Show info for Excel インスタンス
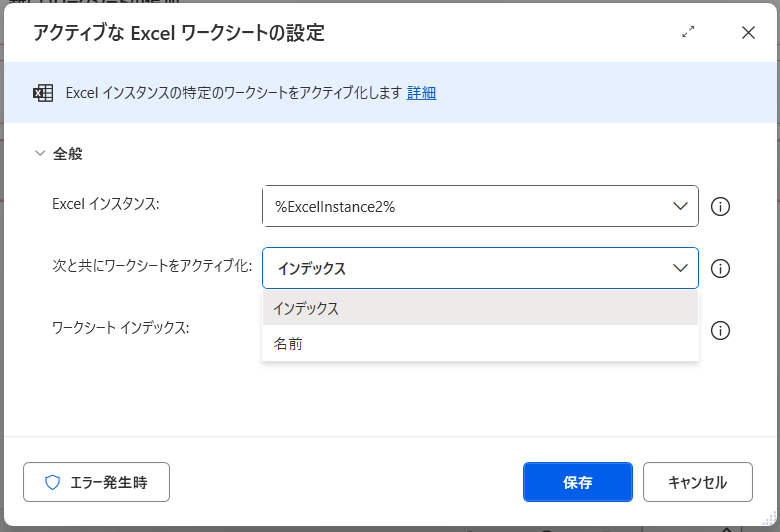Image resolution: width=780 pixels, height=532 pixels. [720, 207]
